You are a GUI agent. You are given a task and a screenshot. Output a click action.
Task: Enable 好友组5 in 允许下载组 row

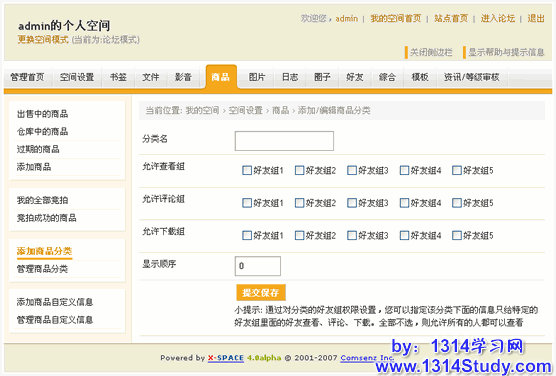(457, 236)
